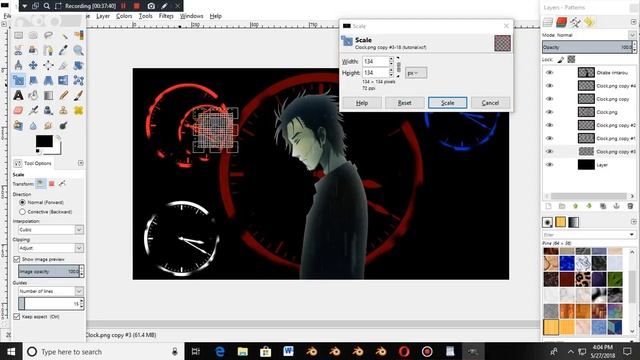Toggle visibility of Clock.png copy #4 layer

549,86
